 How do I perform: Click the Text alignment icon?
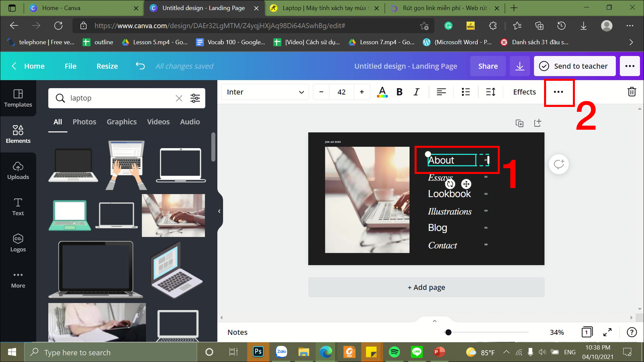click(x=441, y=92)
